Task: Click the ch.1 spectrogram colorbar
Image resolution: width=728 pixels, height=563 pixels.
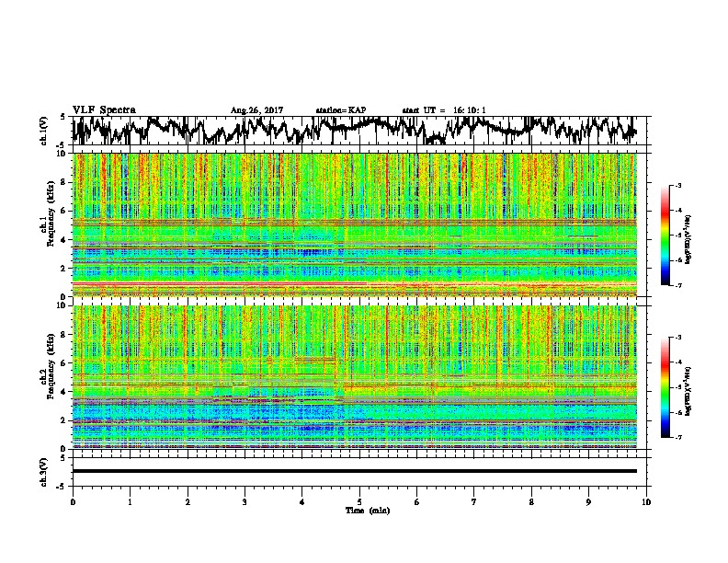Action: coord(665,236)
